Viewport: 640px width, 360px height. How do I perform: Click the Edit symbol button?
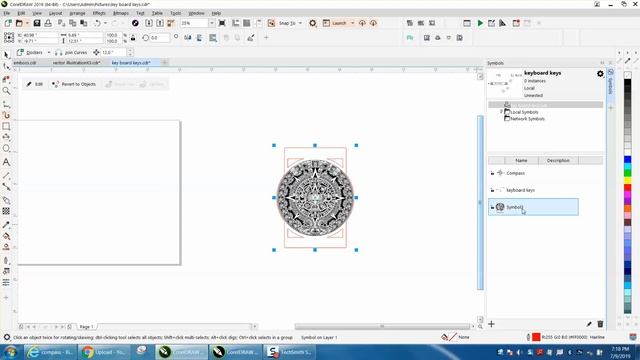click(35, 84)
